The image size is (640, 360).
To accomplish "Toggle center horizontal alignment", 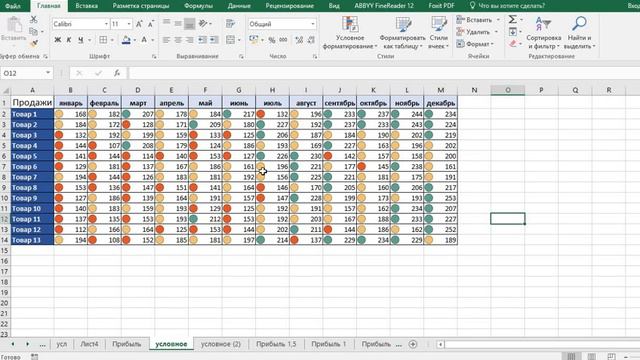I will 178,40.
